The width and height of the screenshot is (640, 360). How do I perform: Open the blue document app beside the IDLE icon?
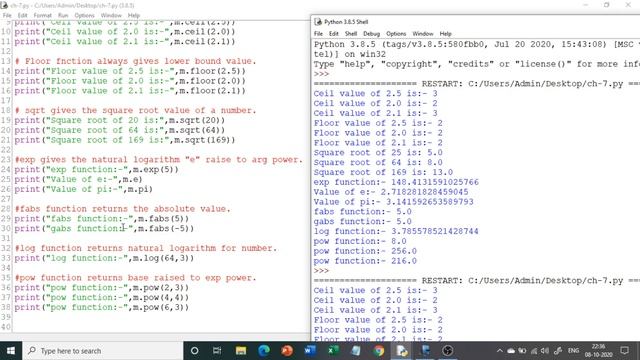425,351
